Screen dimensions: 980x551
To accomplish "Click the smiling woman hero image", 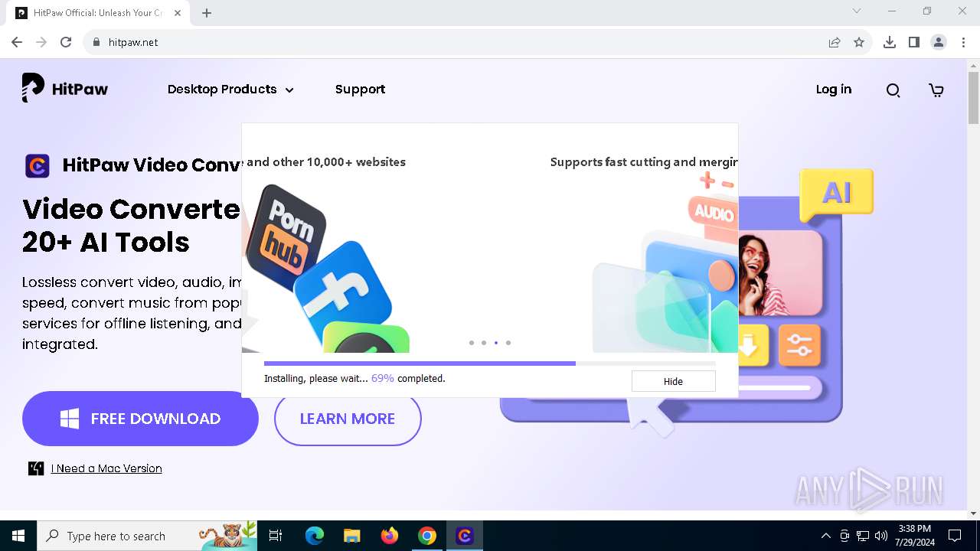I will point(779,274).
